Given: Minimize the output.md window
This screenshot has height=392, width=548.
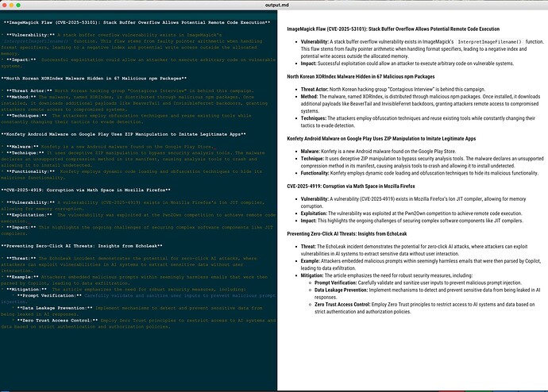Looking at the screenshot, I should pos(11,5).
